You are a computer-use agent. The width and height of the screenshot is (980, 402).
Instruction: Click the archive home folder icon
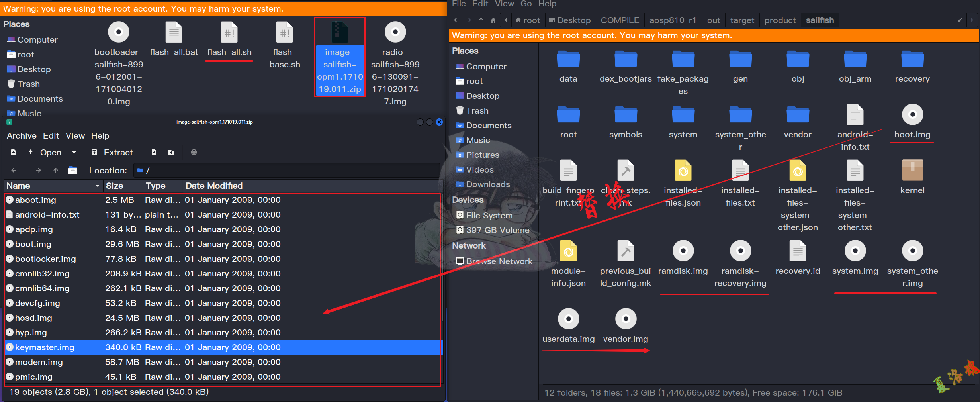[73, 171]
